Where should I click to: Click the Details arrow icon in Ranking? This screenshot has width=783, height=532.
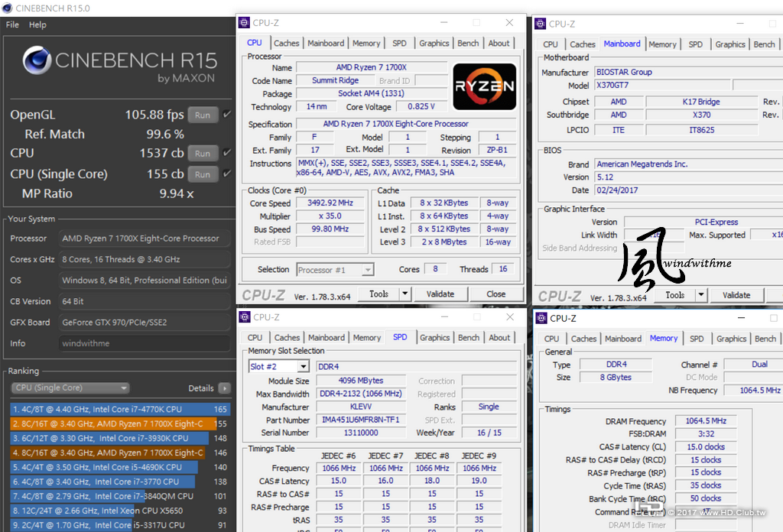click(224, 388)
